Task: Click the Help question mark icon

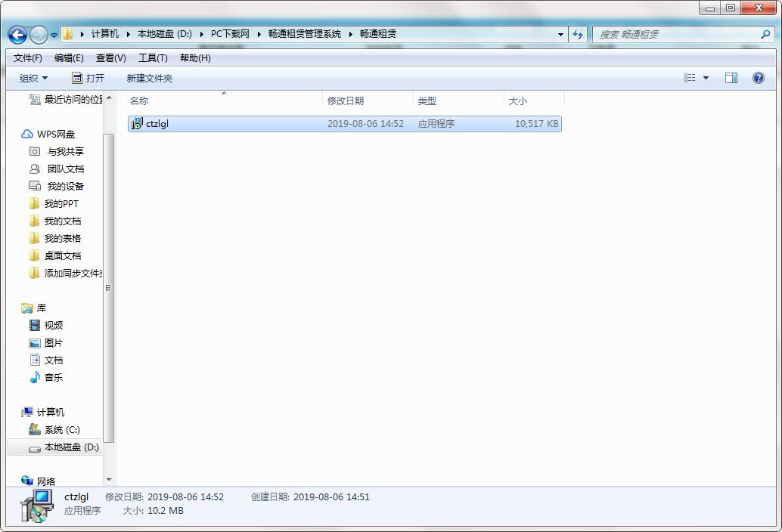Action: [758, 77]
